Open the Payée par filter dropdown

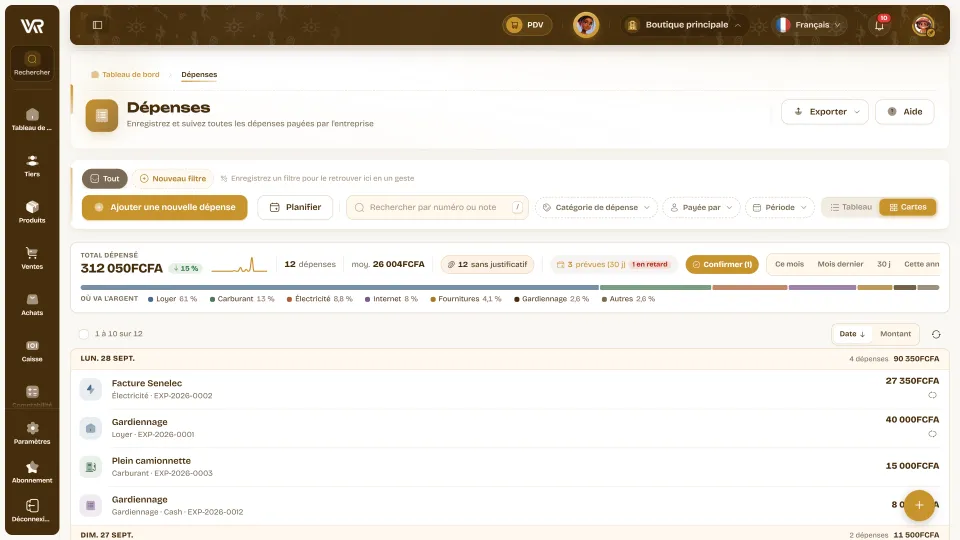pyautogui.click(x=702, y=208)
